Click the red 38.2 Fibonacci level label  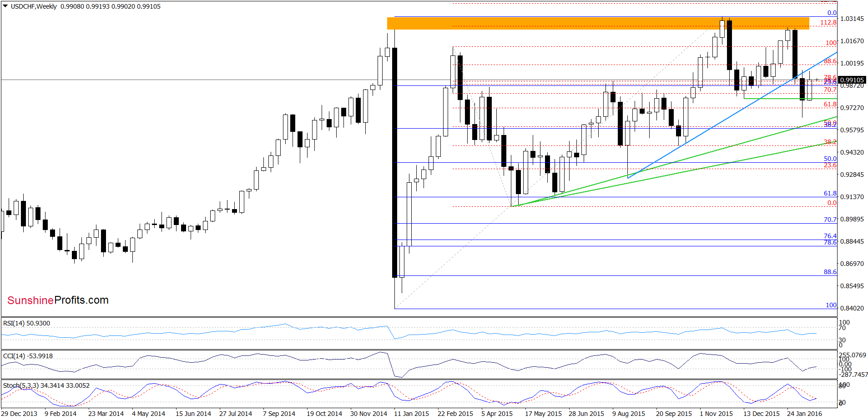(830, 142)
